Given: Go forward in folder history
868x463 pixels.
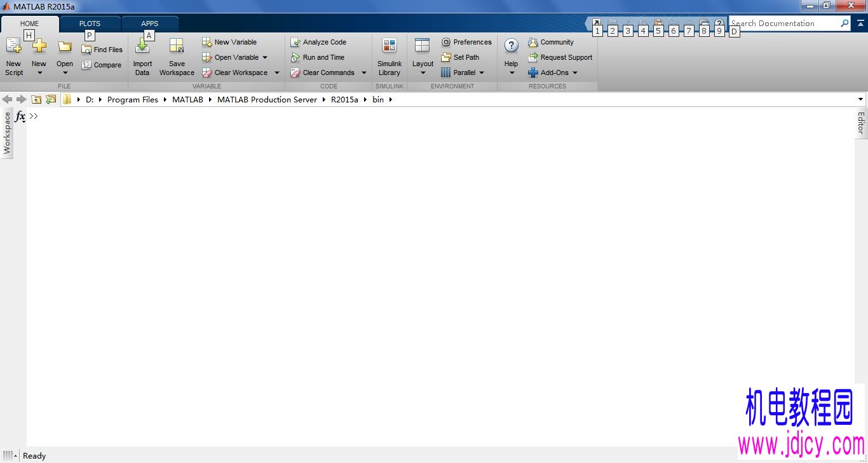Looking at the screenshot, I should pos(21,99).
